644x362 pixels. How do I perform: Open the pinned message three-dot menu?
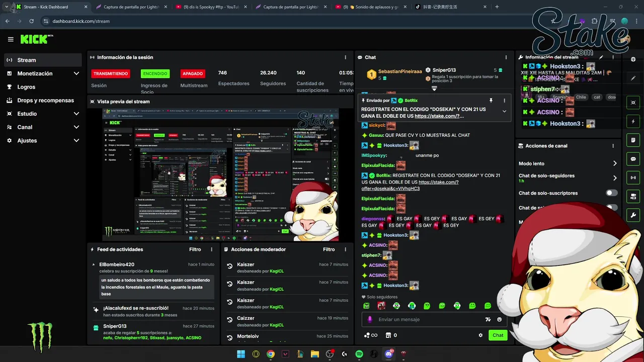coord(504,101)
